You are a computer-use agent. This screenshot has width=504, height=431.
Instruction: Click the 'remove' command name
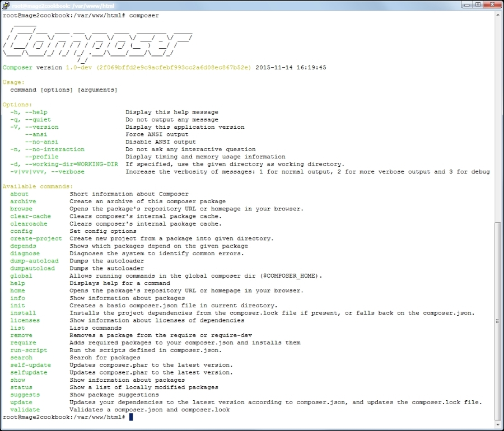pos(21,335)
